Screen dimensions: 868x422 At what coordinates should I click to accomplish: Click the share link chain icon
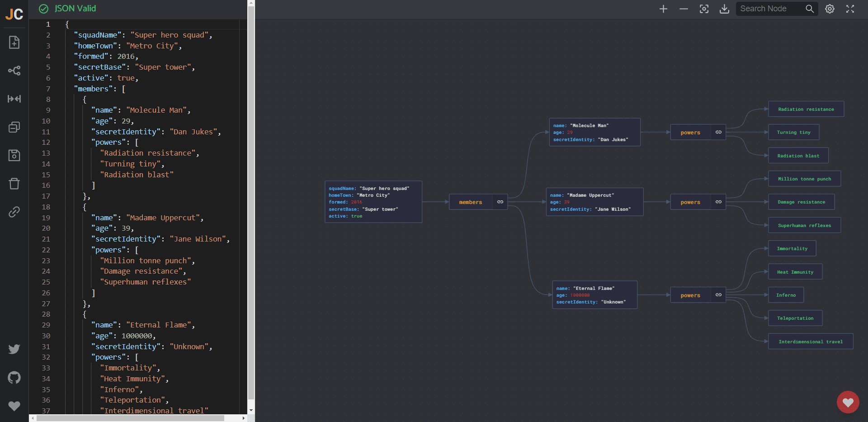click(x=14, y=212)
